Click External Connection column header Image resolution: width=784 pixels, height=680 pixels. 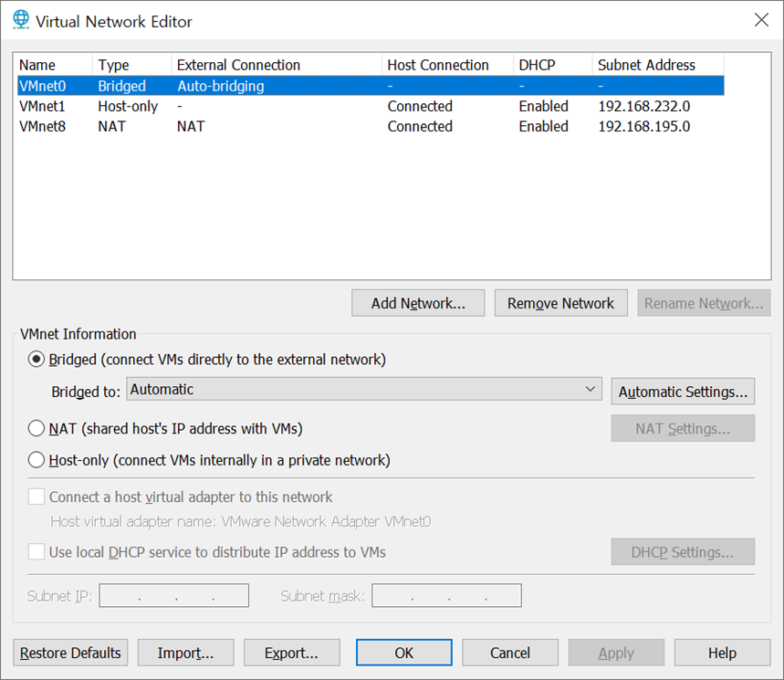point(277,65)
